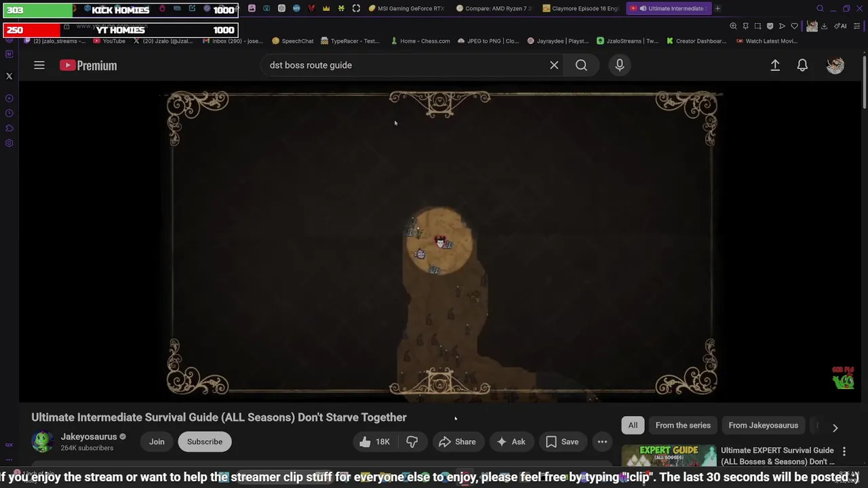Subscribe to Jakeyosaurus
The height and width of the screenshot is (488, 868).
205,442
